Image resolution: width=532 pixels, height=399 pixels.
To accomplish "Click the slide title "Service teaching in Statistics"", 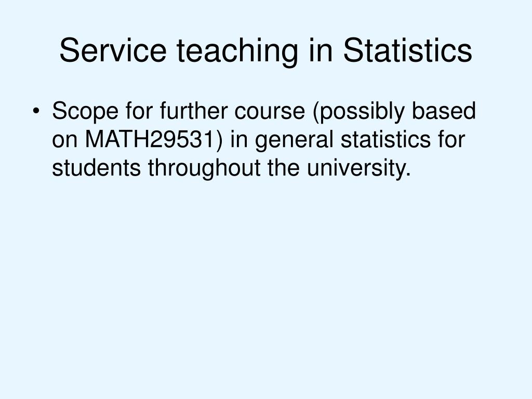I will click(265, 50).
